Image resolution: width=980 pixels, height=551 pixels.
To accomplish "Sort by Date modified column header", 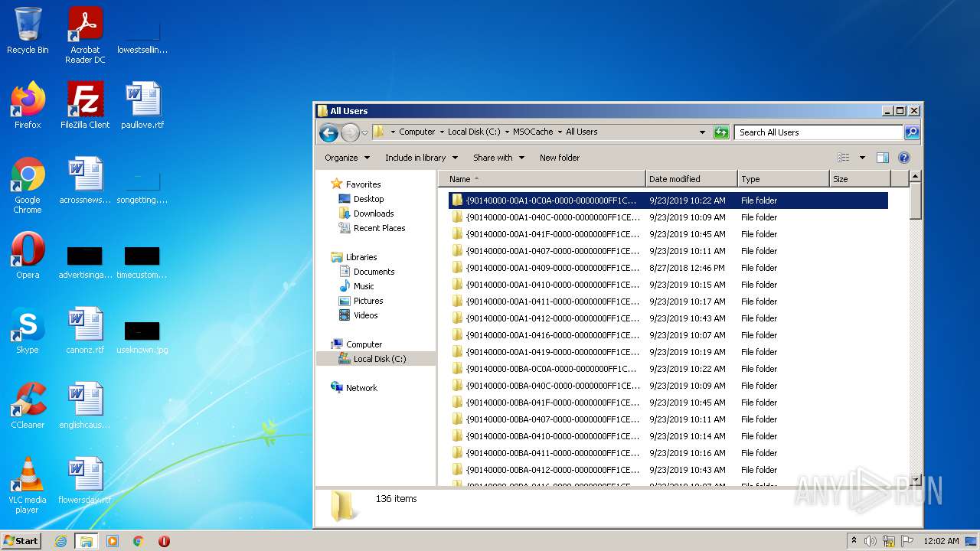I will (691, 179).
